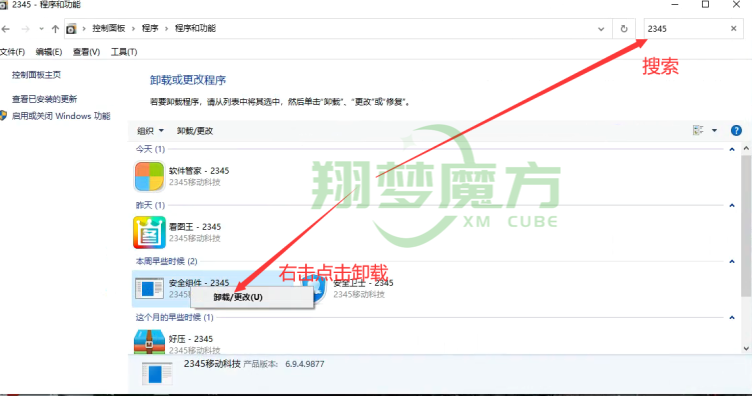The height and width of the screenshot is (396, 752).
Task: Click the 这个月的早些时候 (1) group header
Action: pyautogui.click(x=174, y=317)
